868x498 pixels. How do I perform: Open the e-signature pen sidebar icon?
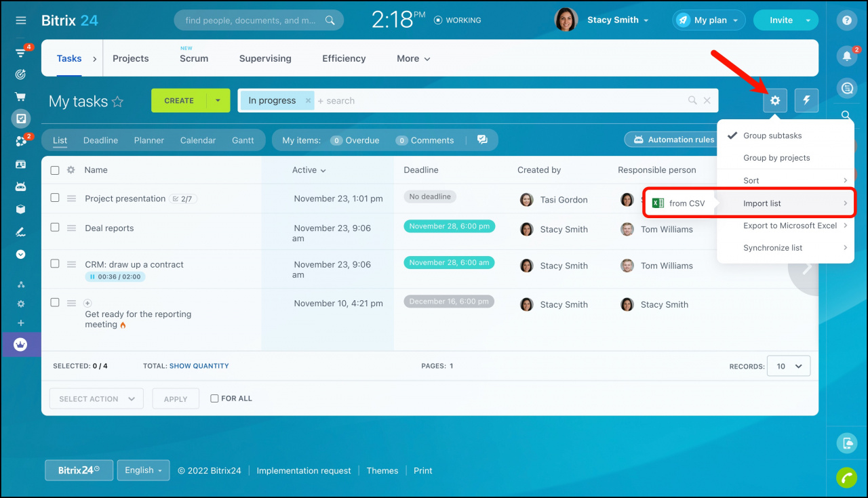(x=21, y=232)
